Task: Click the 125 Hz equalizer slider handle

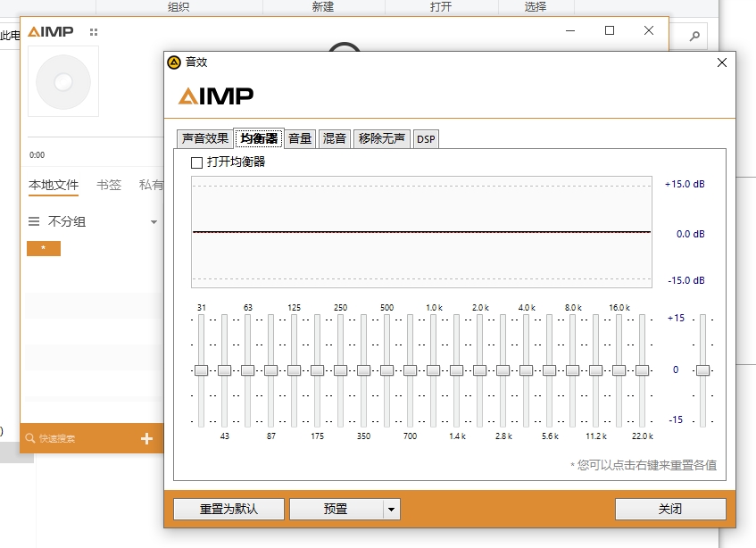Action: [294, 370]
